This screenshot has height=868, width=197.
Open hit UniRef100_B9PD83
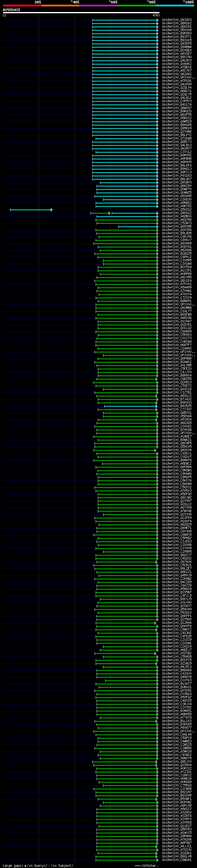pyautogui.click(x=176, y=33)
